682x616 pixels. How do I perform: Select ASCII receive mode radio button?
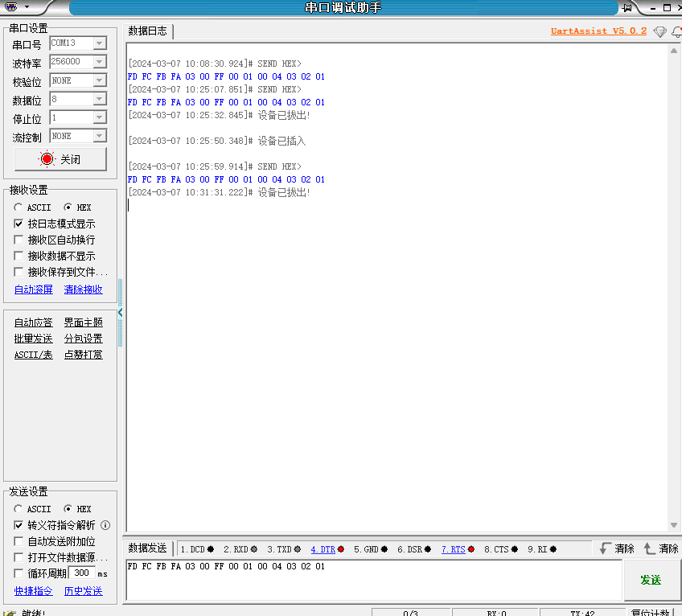pyautogui.click(x=18, y=207)
